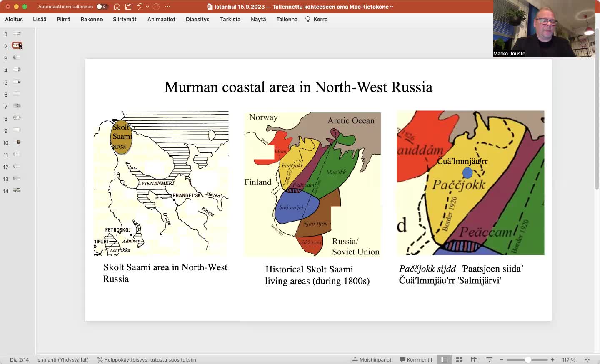Switch to Slide Sorter view icon

(460, 359)
